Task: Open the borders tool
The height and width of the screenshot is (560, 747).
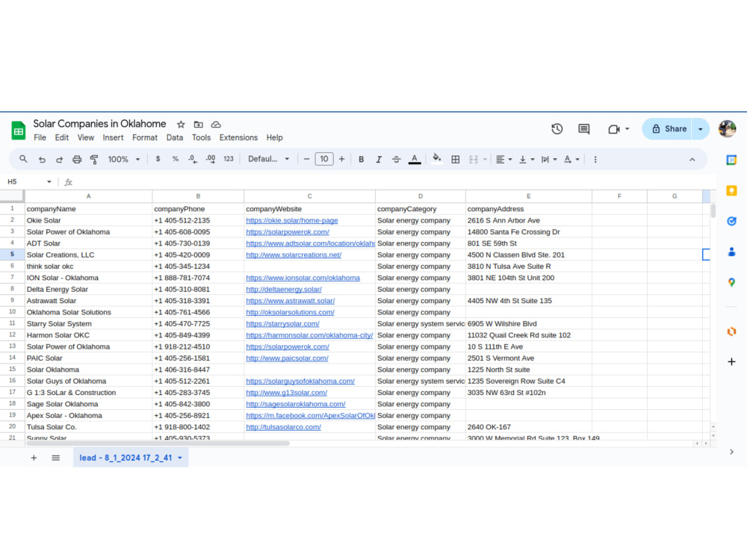Action: (x=456, y=160)
